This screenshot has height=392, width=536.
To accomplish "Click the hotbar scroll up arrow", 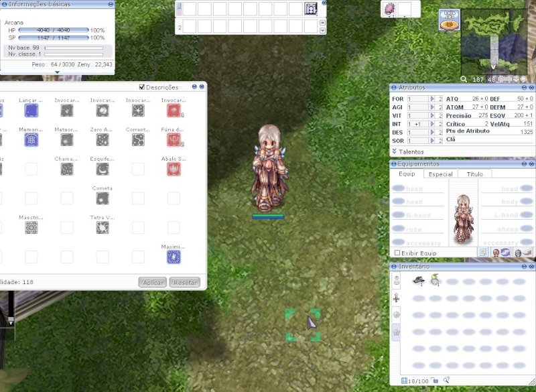I will point(322,23).
